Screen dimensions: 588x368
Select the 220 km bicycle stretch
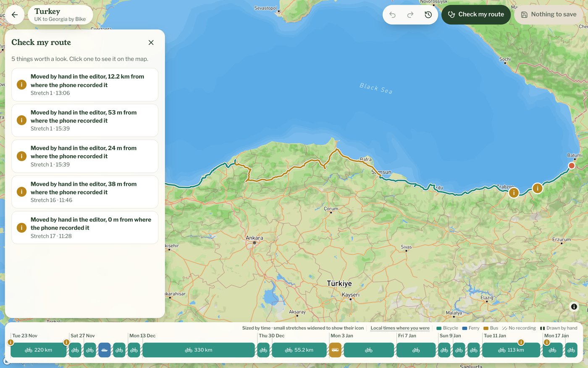(x=39, y=350)
